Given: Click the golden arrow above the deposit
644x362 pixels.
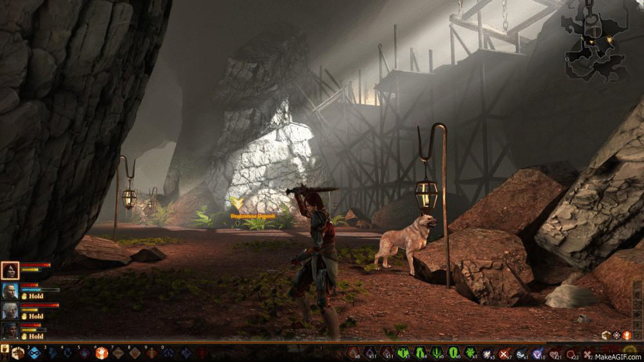Looking at the screenshot, I should point(236,203).
